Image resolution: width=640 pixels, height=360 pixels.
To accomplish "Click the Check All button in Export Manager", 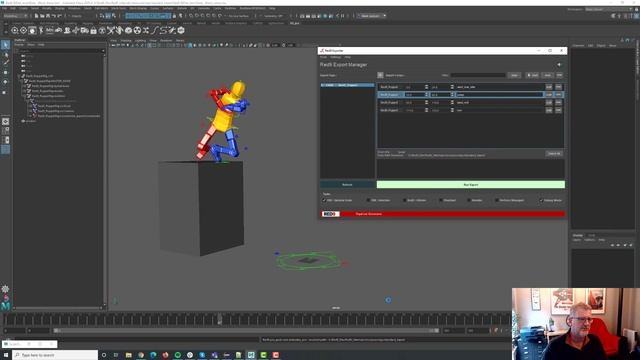I will [x=554, y=153].
